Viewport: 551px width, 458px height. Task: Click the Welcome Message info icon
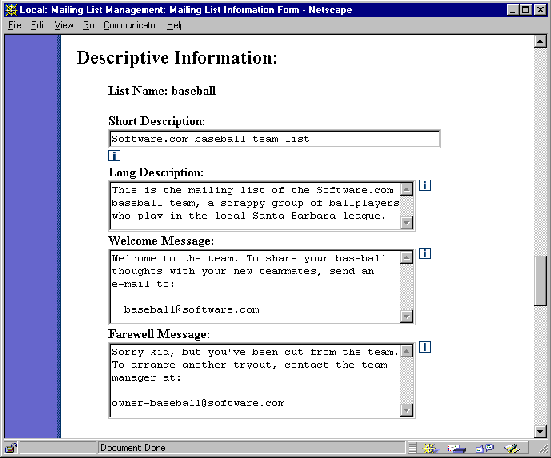pyautogui.click(x=425, y=253)
